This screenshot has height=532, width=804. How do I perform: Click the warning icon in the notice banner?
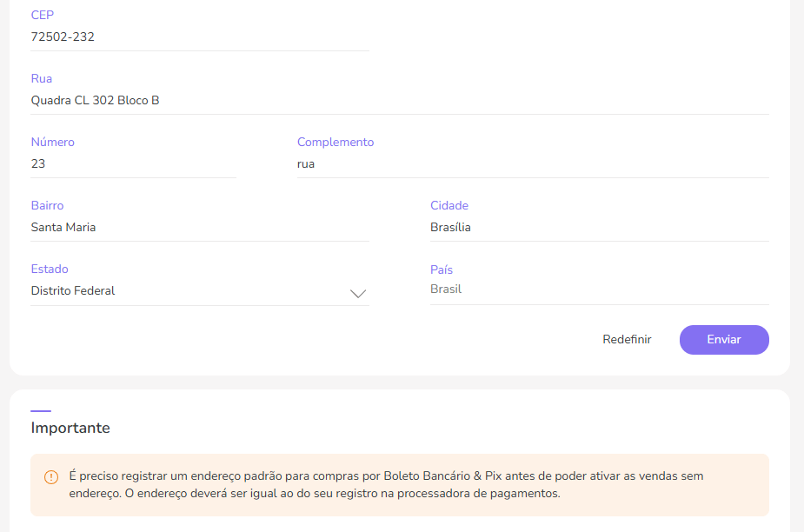(x=50, y=475)
